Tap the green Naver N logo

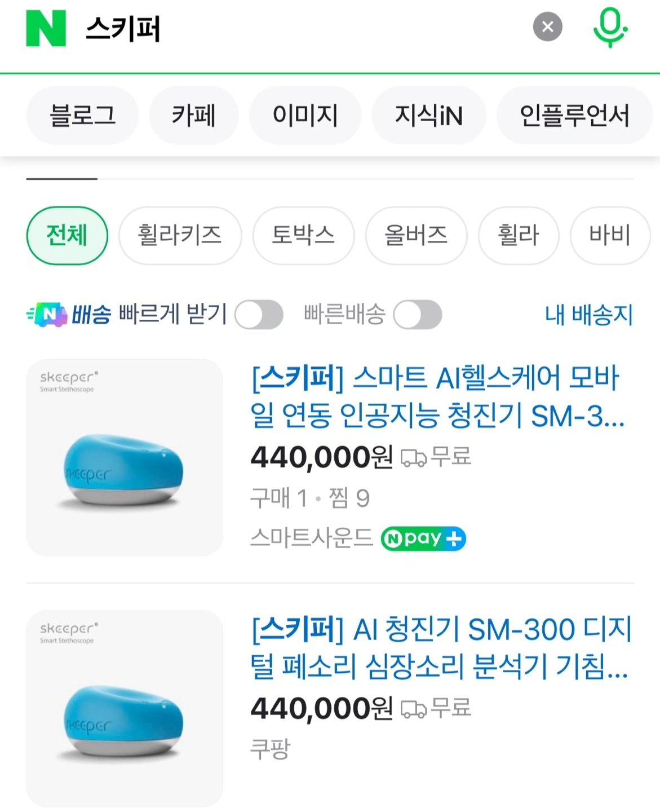46,28
